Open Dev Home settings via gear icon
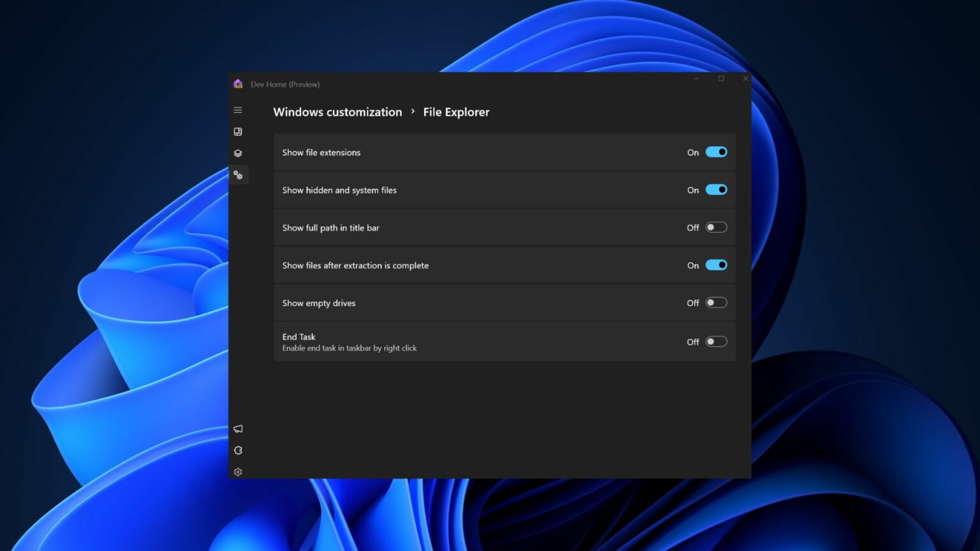 point(238,472)
